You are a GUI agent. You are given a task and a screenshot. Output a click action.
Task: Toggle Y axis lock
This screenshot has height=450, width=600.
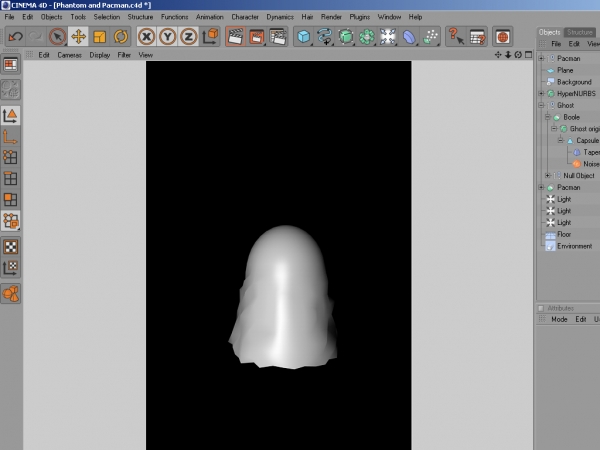(x=168, y=37)
